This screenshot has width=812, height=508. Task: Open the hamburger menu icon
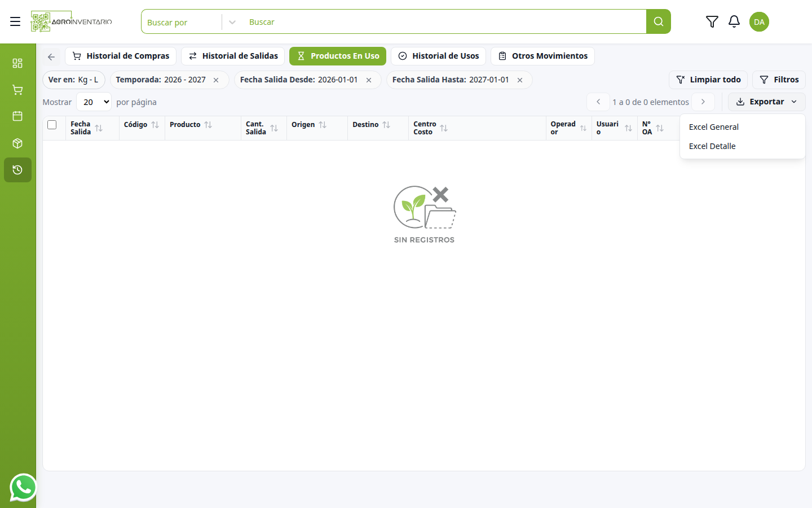click(15, 21)
